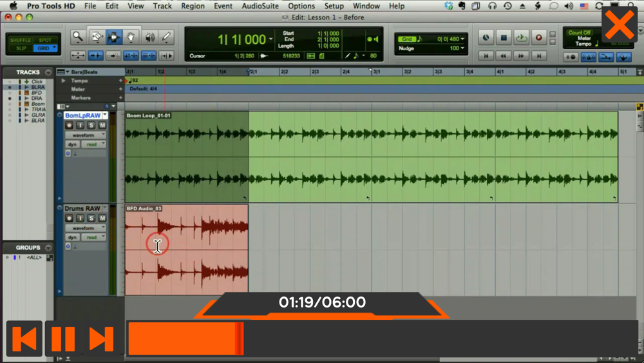Record-enable the BomLpRAW track
The image size is (644, 363).
coord(69,125)
